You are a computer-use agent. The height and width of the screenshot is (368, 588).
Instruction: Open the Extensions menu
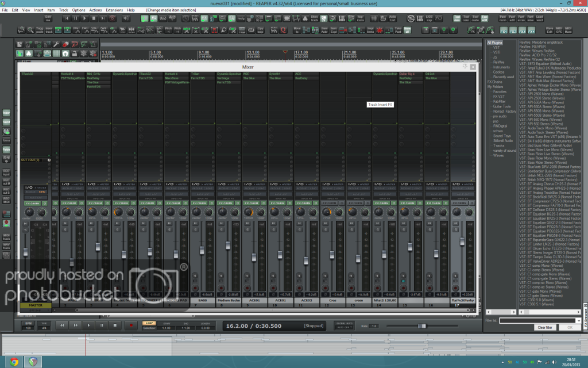(x=114, y=10)
